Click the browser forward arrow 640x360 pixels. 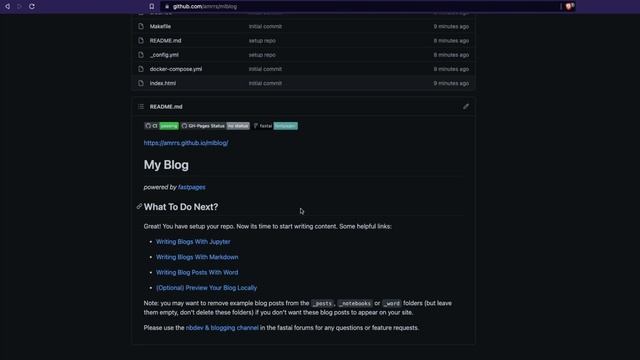(19, 7)
